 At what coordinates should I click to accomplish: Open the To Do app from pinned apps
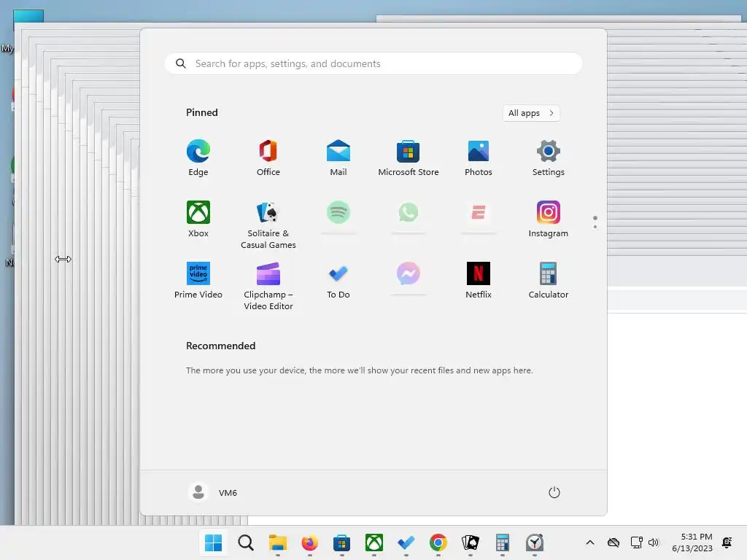tap(338, 281)
